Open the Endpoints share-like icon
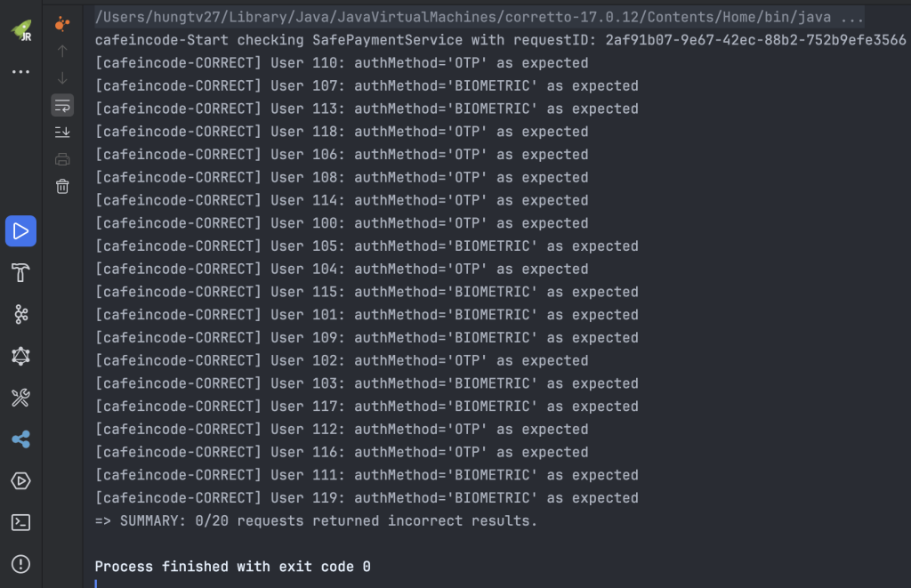The image size is (911, 588). pyautogui.click(x=21, y=439)
